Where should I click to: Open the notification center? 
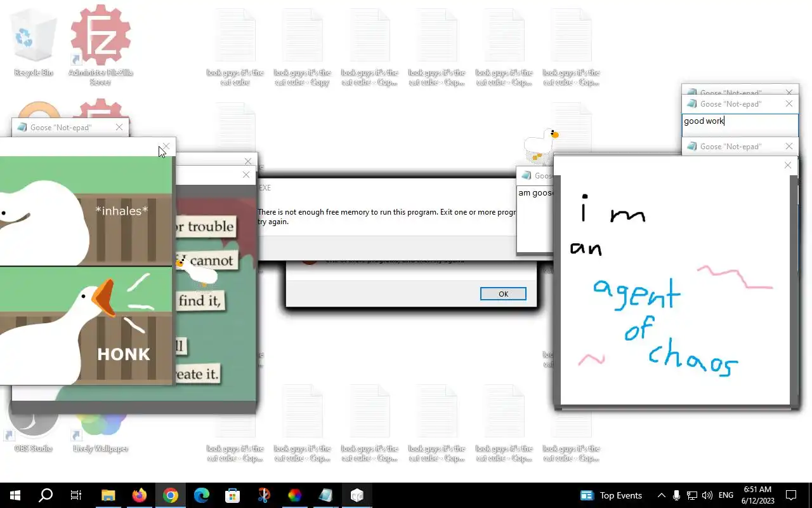click(791, 495)
